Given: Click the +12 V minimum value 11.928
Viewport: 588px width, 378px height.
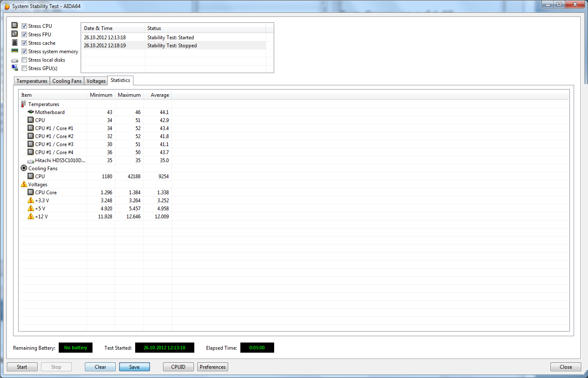Looking at the screenshot, I should pos(105,217).
